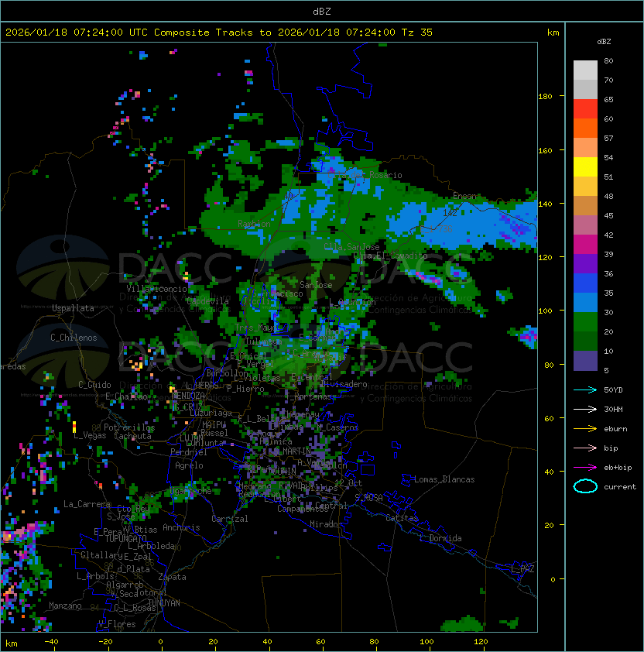The height and width of the screenshot is (652, 644).
Task: Click the 'Anchoris' map label
Action: [181, 527]
